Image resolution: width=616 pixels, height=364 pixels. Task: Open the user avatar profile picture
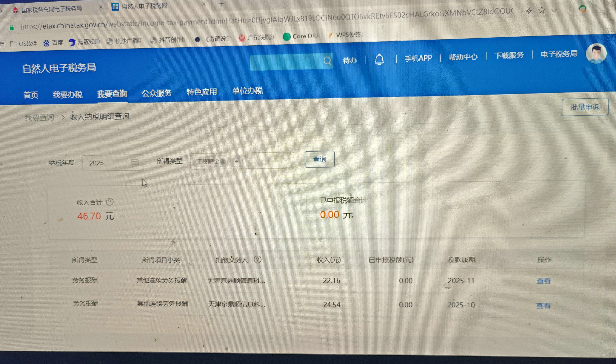pyautogui.click(x=596, y=53)
